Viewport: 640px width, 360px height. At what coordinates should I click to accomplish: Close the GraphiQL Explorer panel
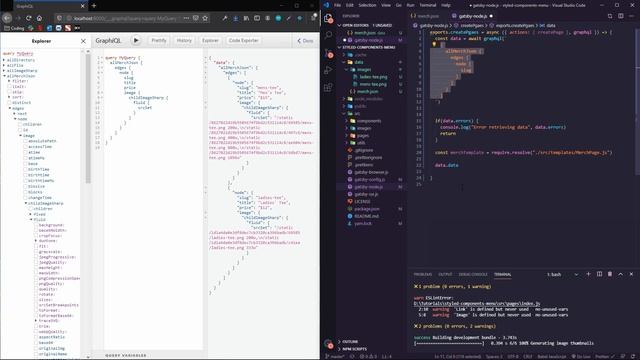coord(83,41)
